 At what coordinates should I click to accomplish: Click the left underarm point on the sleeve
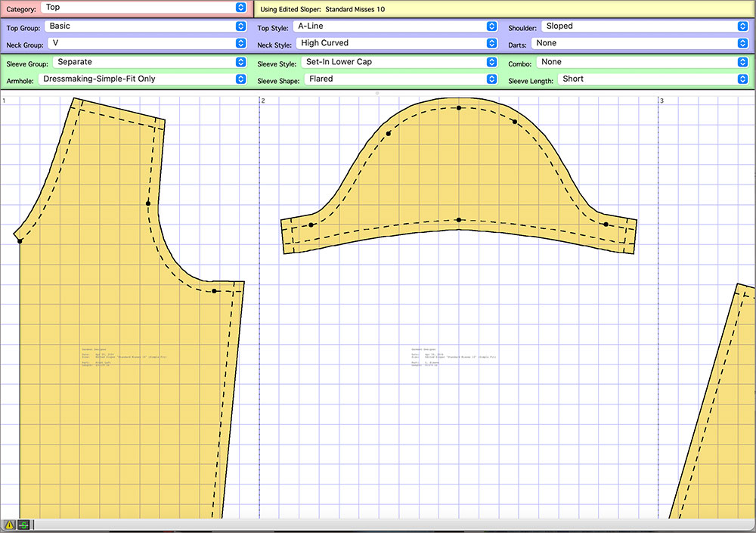pyautogui.click(x=311, y=225)
